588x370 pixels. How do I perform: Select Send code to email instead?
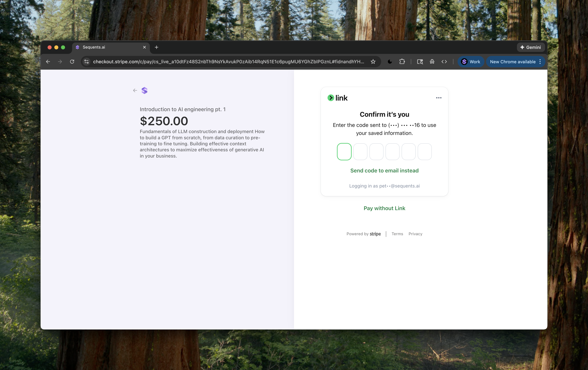pyautogui.click(x=384, y=170)
